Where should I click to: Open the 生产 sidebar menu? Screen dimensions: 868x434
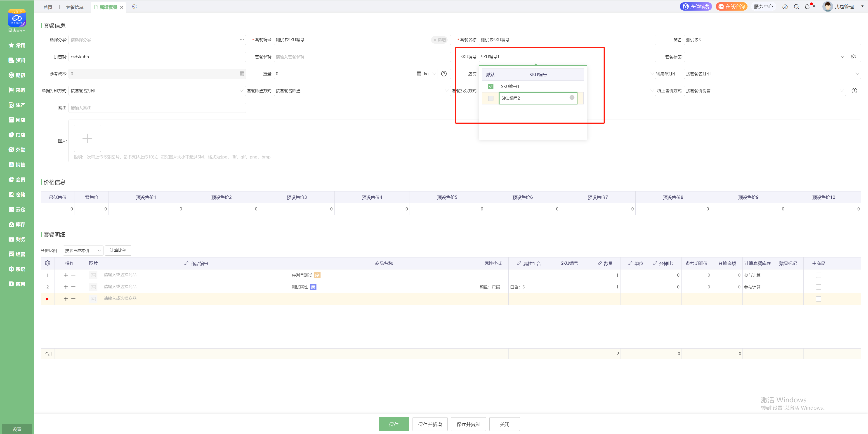click(x=17, y=105)
